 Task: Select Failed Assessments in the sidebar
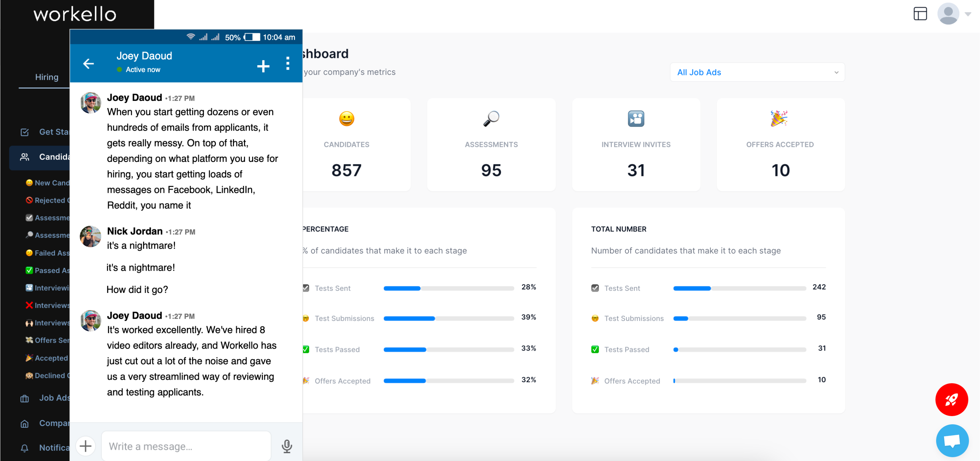click(x=48, y=252)
